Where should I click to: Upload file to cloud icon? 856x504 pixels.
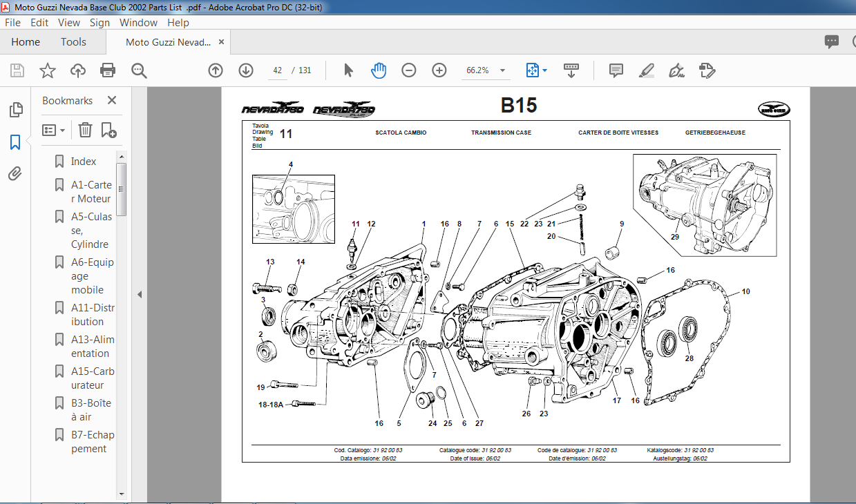pyautogui.click(x=77, y=70)
